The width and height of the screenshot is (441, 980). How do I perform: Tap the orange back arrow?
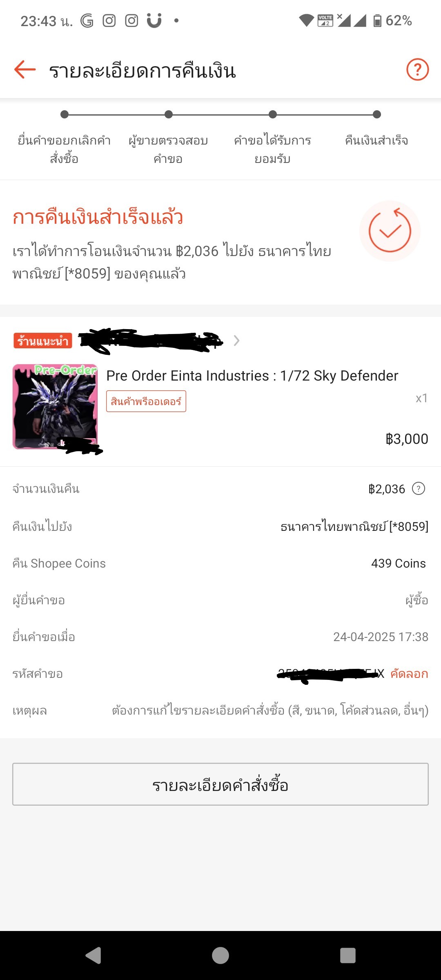pyautogui.click(x=25, y=70)
